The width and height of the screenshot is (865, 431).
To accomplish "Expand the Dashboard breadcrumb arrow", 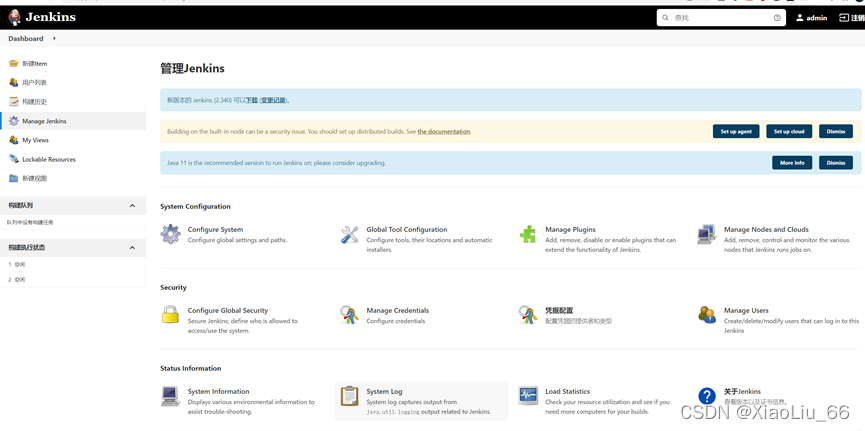I will [54, 39].
